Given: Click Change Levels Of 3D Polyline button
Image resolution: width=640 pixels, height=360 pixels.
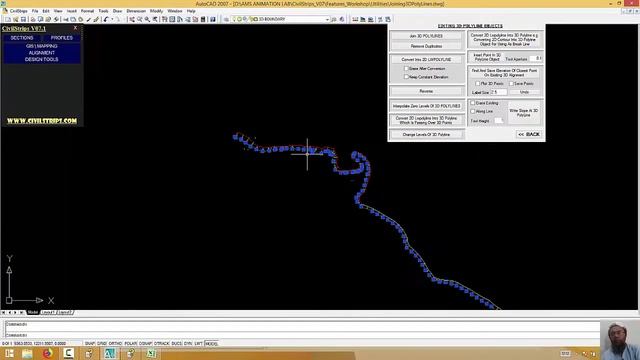Looking at the screenshot, I should tap(426, 134).
